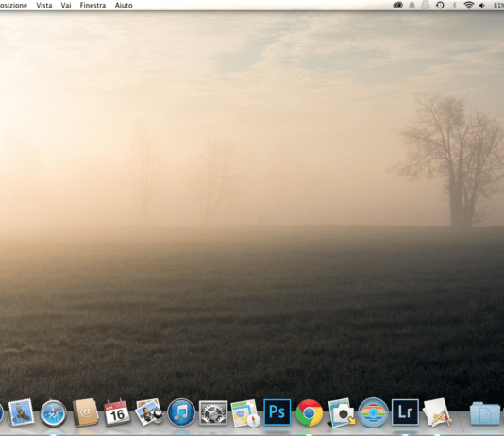The height and width of the screenshot is (436, 504).
Task: Open the Vista menu
Action: [x=44, y=5]
